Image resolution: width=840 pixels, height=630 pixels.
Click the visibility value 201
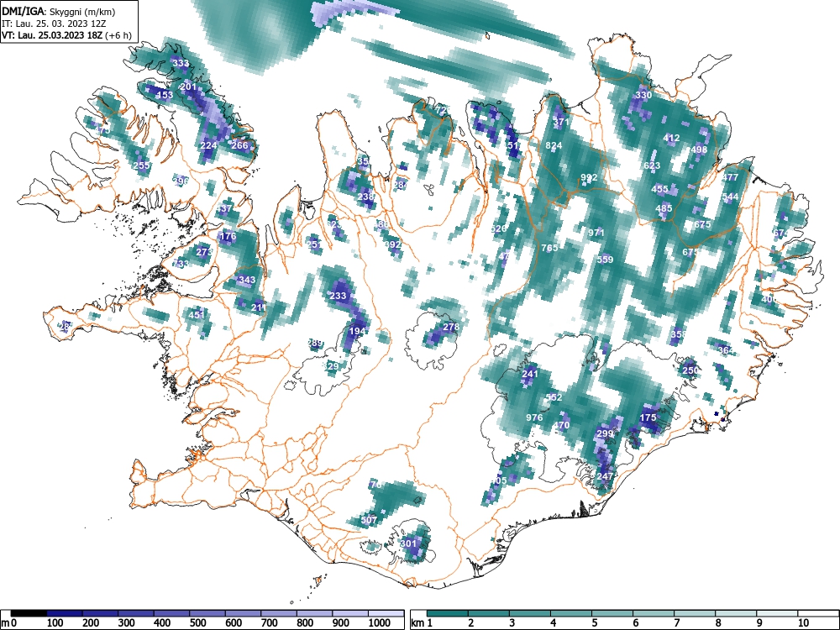(188, 87)
